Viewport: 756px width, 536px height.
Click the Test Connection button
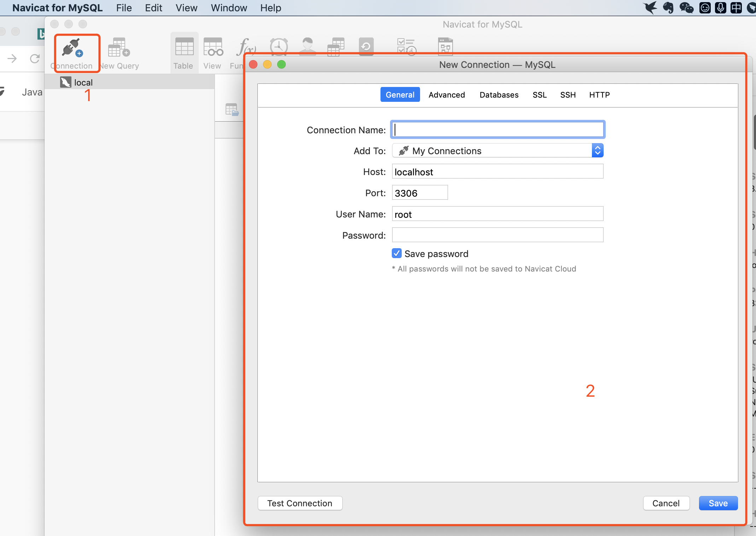(x=300, y=503)
